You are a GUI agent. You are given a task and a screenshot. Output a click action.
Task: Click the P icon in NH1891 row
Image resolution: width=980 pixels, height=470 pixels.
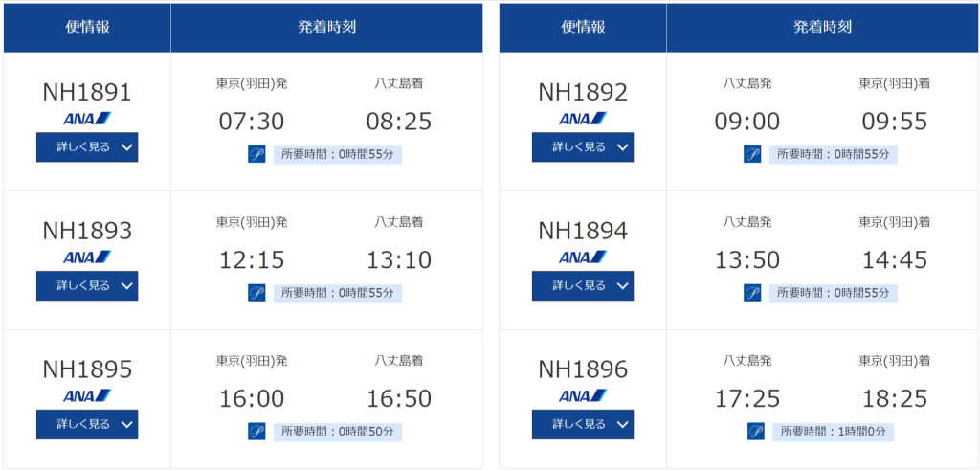[256, 155]
